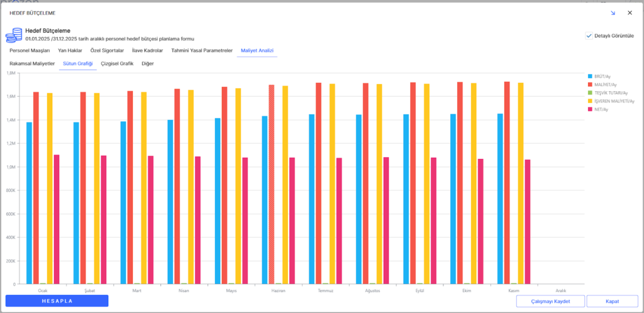
Task: Show the Rakamsal Maliyetler view
Action: [x=32, y=63]
